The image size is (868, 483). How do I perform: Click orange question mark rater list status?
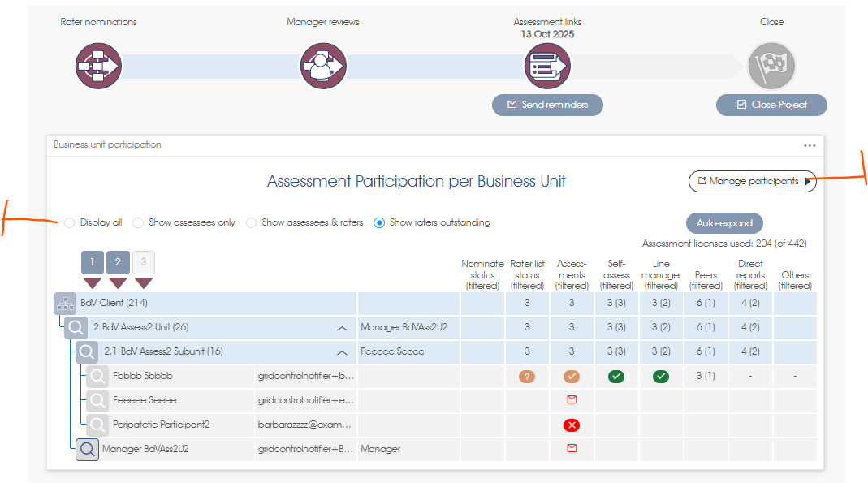tap(527, 377)
